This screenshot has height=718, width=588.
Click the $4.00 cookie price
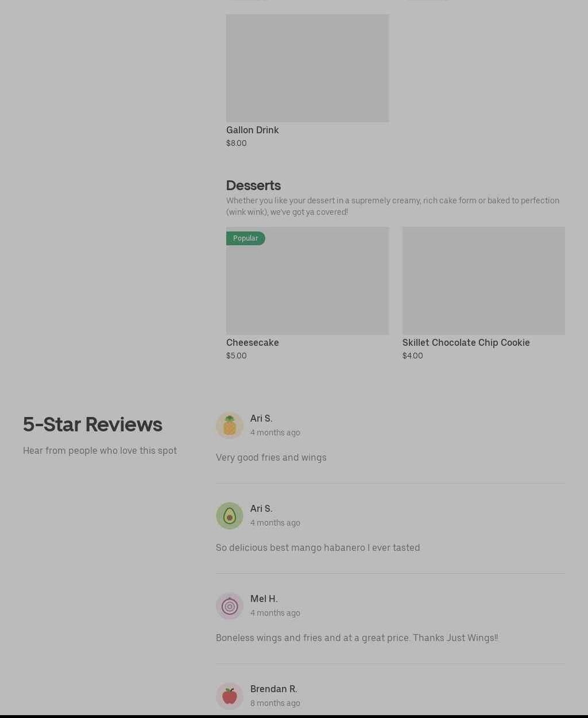click(413, 356)
